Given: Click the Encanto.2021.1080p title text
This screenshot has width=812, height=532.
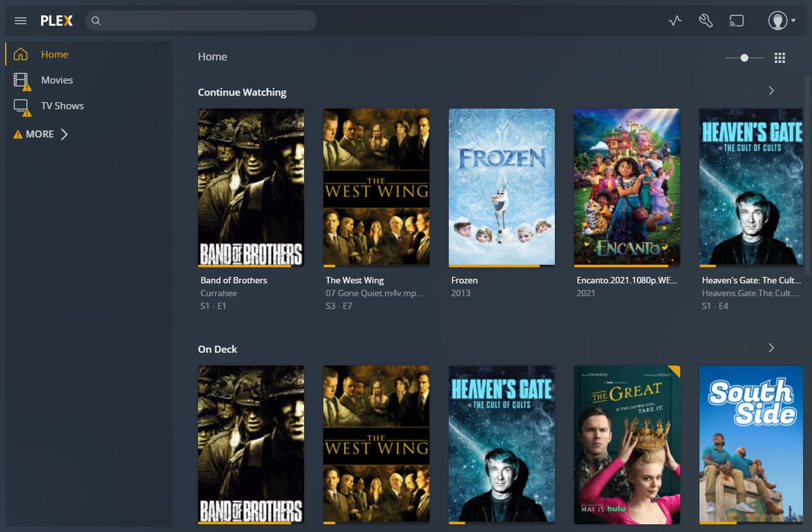Looking at the screenshot, I should point(627,280).
